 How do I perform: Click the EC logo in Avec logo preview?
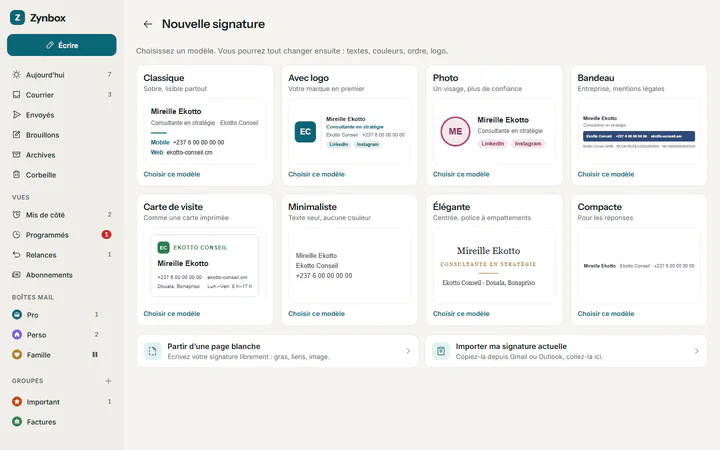coord(305,132)
